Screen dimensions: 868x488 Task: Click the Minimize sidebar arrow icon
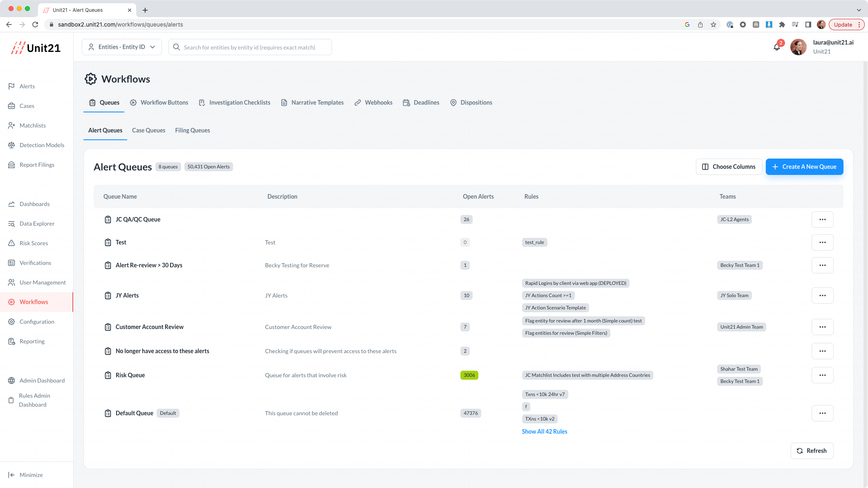11,475
